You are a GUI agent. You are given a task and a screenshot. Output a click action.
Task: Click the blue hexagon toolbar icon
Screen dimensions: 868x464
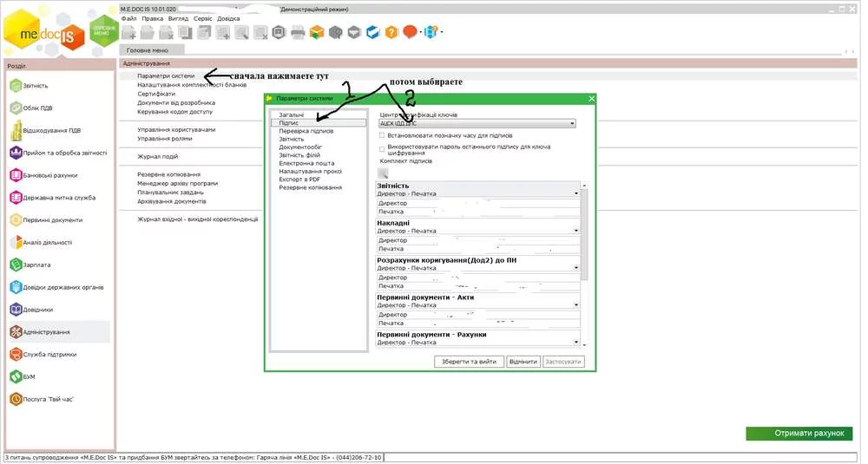tap(373, 33)
